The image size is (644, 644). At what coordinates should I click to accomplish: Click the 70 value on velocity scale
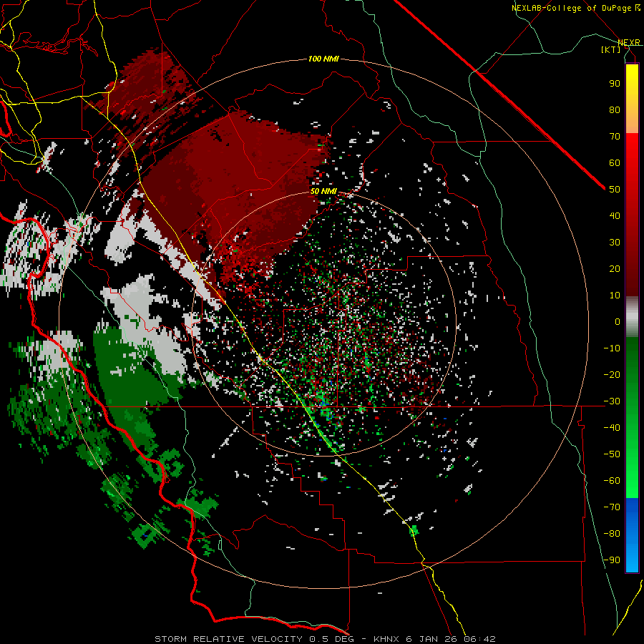tap(615, 137)
